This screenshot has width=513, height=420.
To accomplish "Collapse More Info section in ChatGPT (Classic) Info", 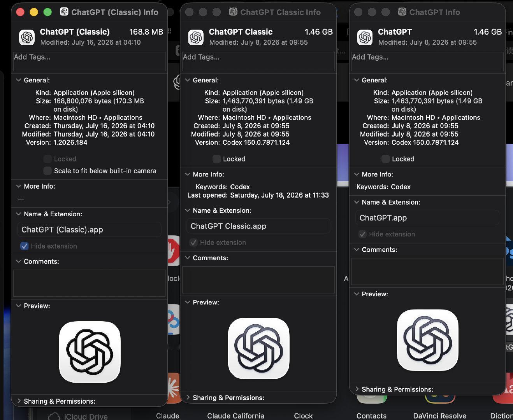I will (18, 186).
